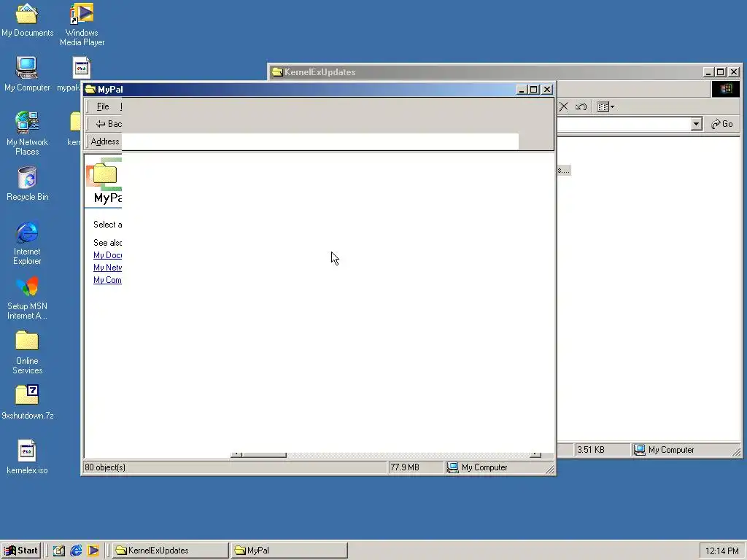This screenshot has width=747, height=560.
Task: Click the '80 object(s)' status bar text
Action: tap(105, 467)
